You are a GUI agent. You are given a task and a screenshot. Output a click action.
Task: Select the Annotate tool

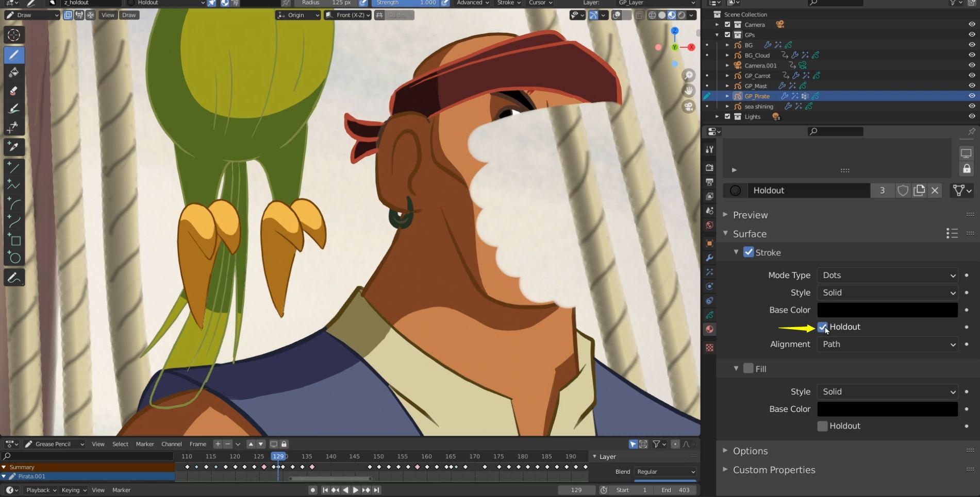coord(14,278)
